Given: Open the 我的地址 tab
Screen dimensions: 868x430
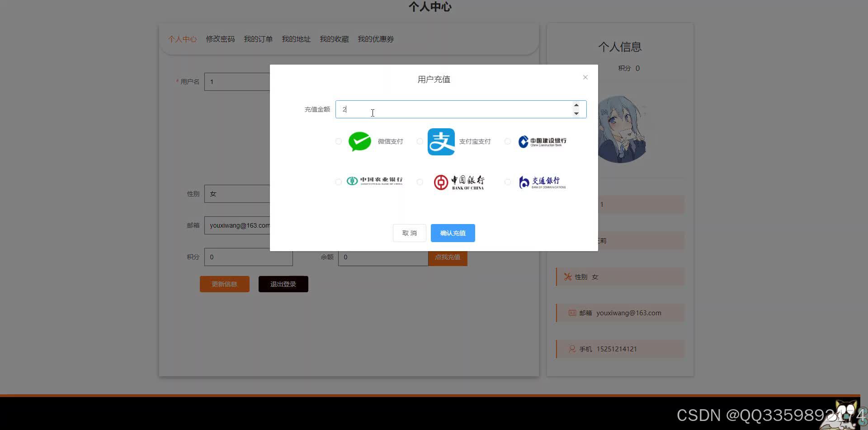Looking at the screenshot, I should click(x=297, y=39).
